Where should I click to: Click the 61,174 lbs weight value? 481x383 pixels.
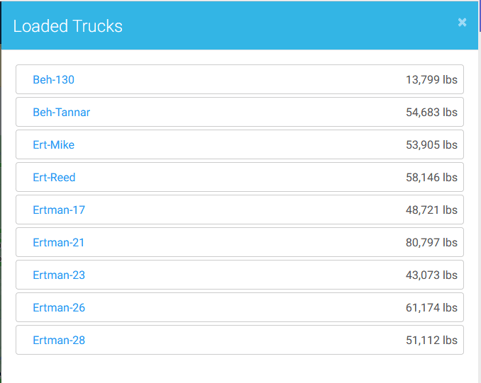tap(431, 308)
